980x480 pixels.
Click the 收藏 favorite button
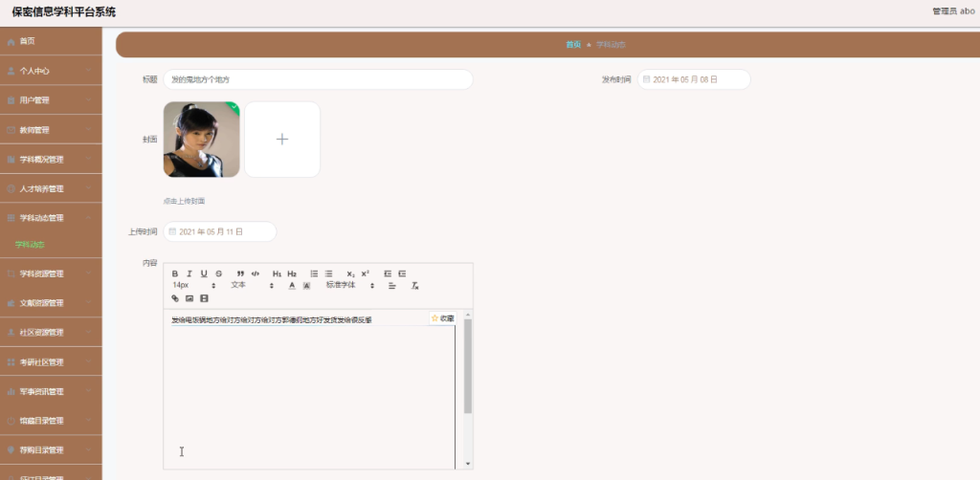(442, 318)
